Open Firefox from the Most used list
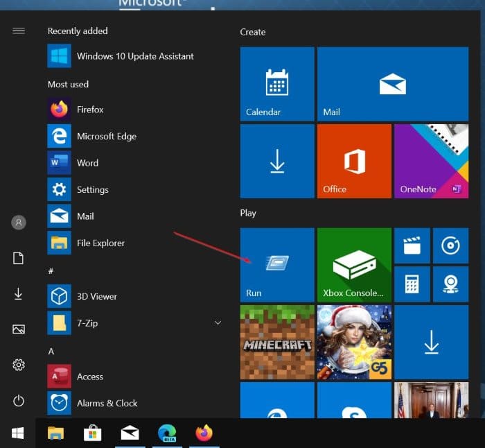Viewport: 485px width, 448px height. coord(135,110)
